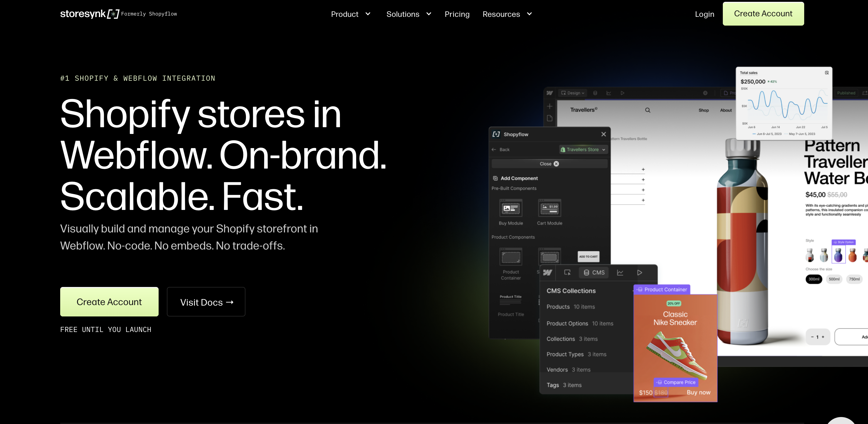Click the Login link
868x424 pixels.
[704, 14]
